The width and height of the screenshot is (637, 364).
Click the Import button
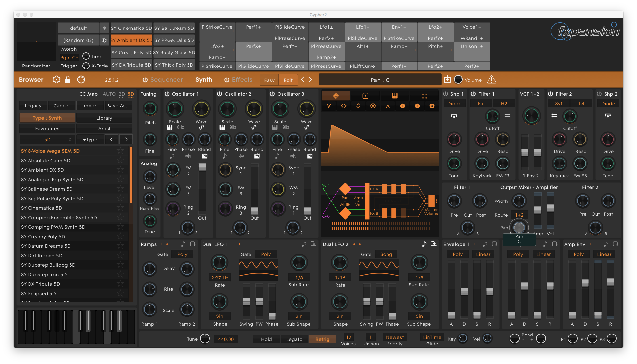click(90, 106)
